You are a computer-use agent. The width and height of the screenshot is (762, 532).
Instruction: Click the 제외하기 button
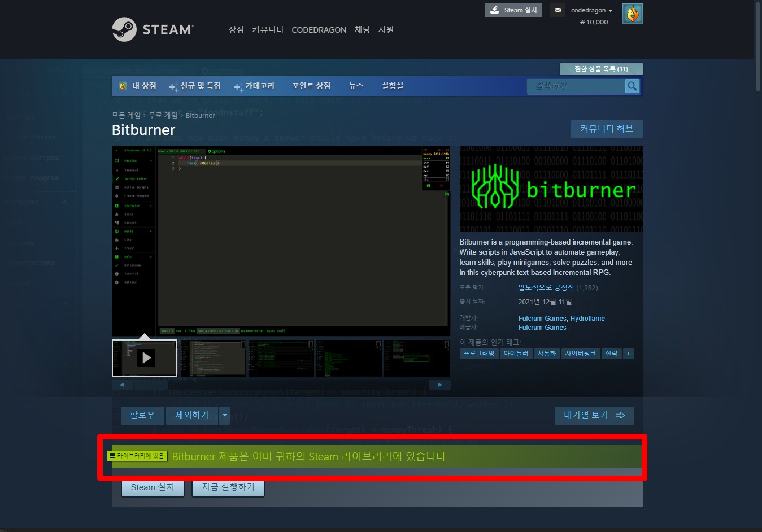point(192,415)
